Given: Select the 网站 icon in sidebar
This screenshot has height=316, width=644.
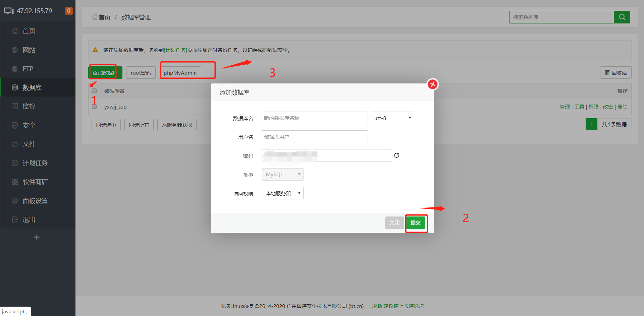Looking at the screenshot, I should coord(15,50).
